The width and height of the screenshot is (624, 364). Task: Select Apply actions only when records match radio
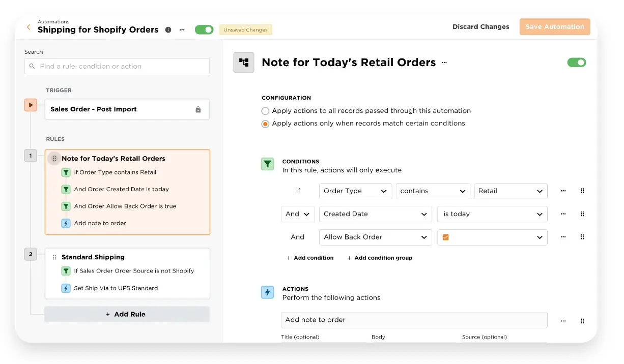(x=265, y=124)
